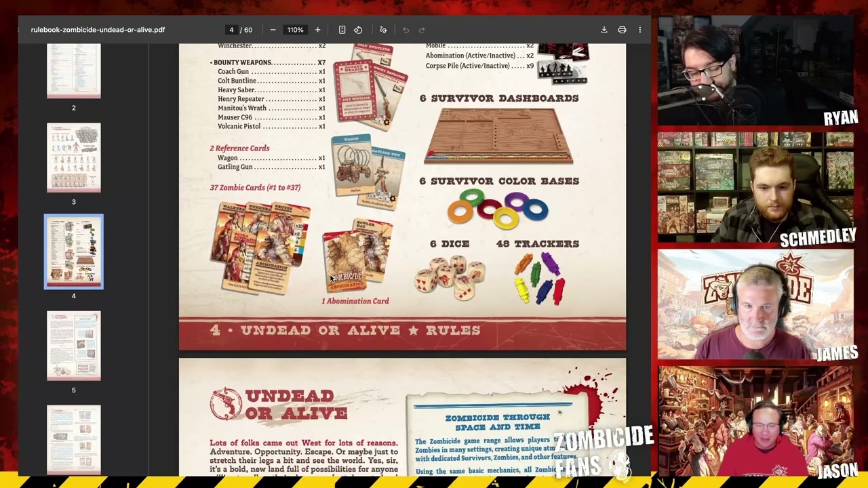This screenshot has height=488, width=868.
Task: Click the page number field showing 4
Action: pos(231,30)
